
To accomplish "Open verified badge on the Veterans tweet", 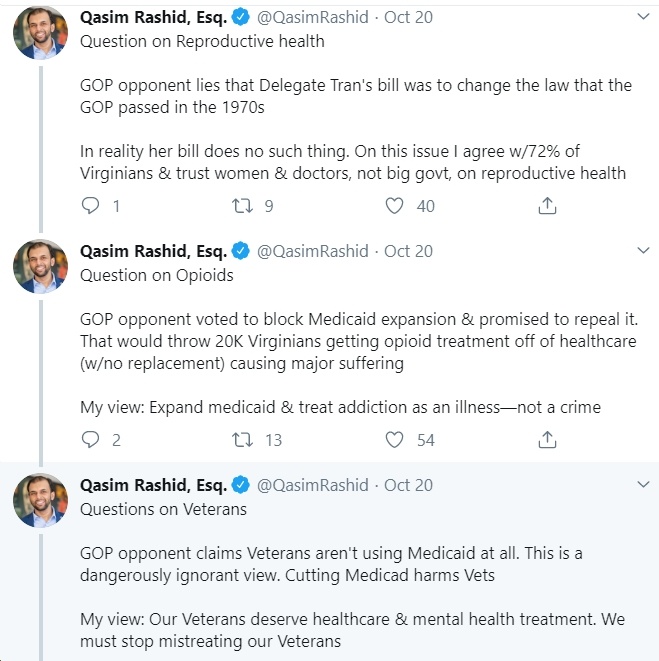I will 241,485.
